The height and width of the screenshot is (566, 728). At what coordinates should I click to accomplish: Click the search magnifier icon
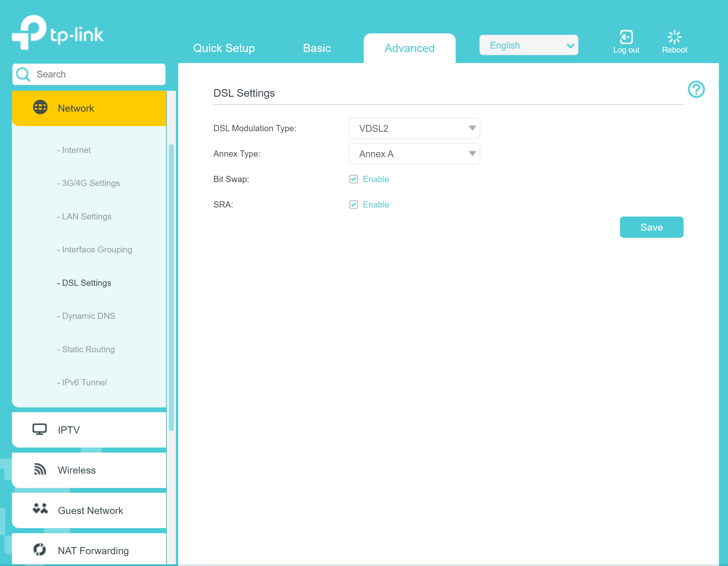tap(23, 74)
